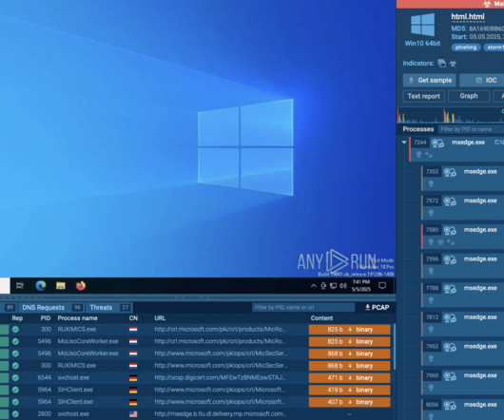The height and width of the screenshot is (420, 504).
Task: Click the msedge.b.tlu.dl.delivery.mp.microsoft.com URL
Action: [221, 414]
